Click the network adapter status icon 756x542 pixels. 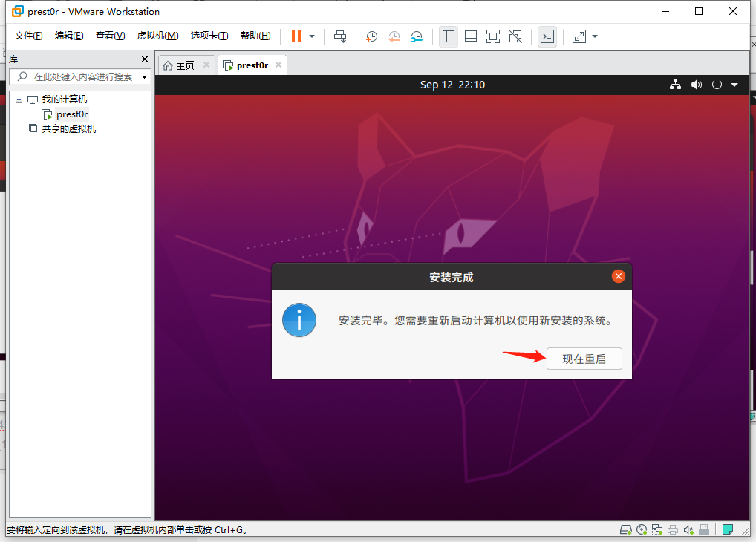click(657, 529)
